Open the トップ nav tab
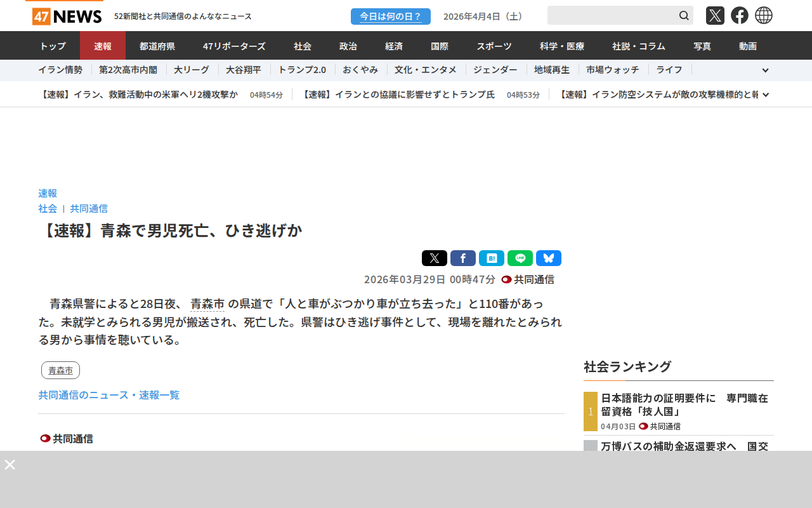Viewport: 812px width, 508px height. [x=53, y=46]
